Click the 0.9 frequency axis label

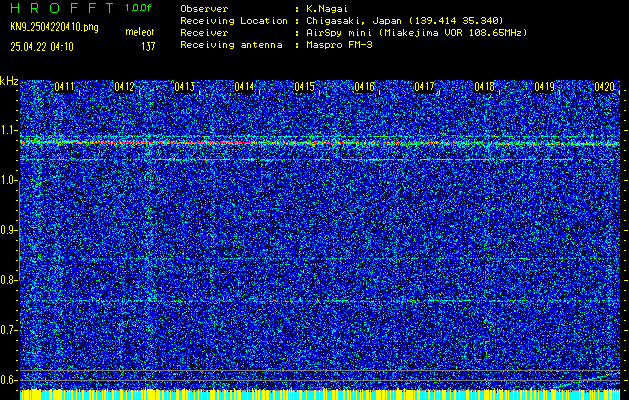click(8, 230)
